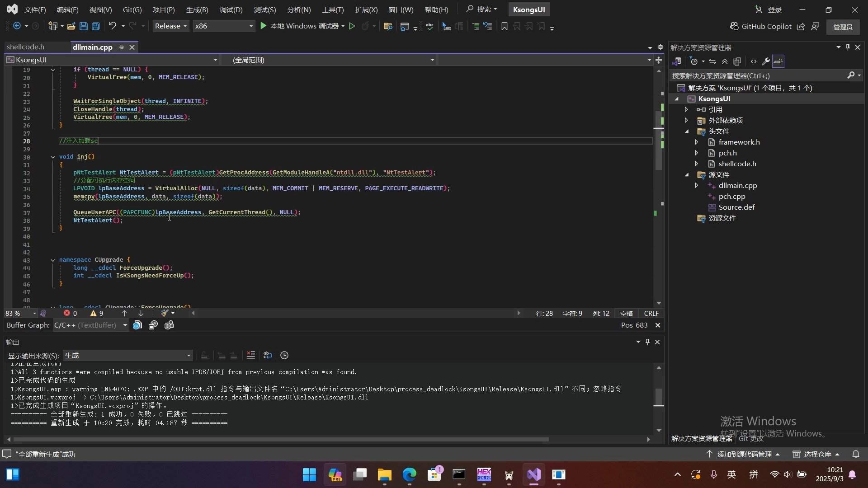This screenshot has width=868, height=488.
Task: Click the split editor window icon
Action: [659, 60]
